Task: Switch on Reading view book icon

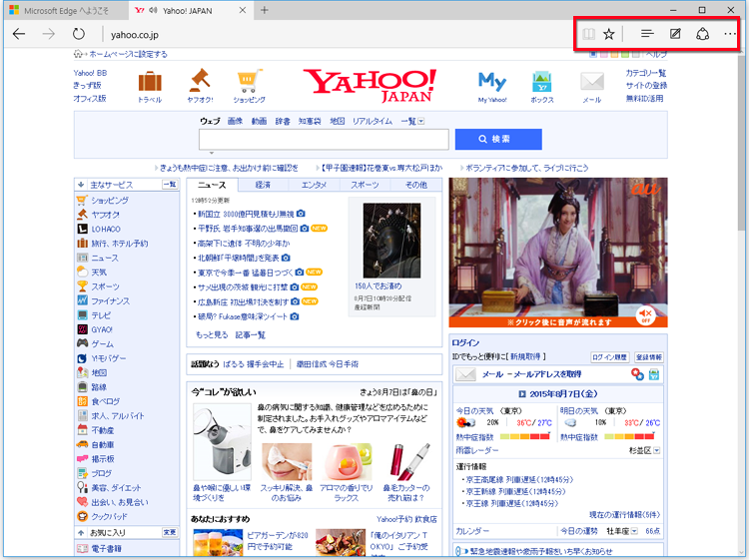Action: 589,34
